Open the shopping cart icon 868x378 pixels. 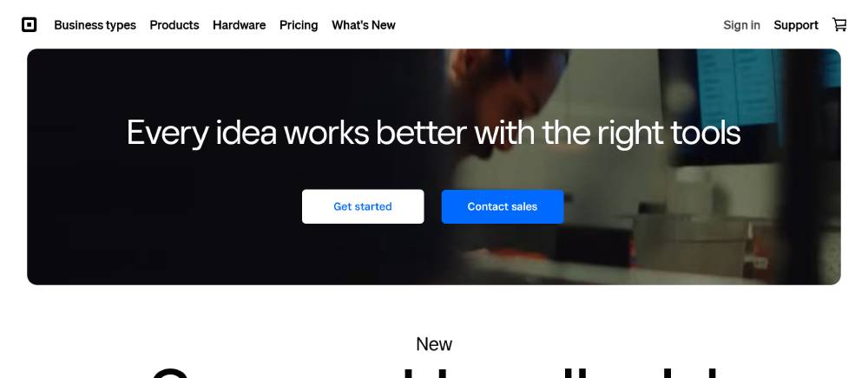(839, 24)
